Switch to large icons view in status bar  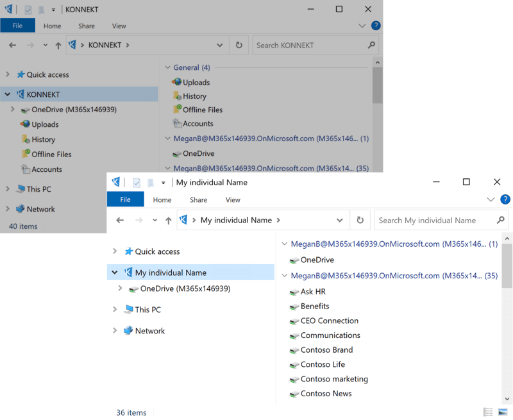pos(503,412)
